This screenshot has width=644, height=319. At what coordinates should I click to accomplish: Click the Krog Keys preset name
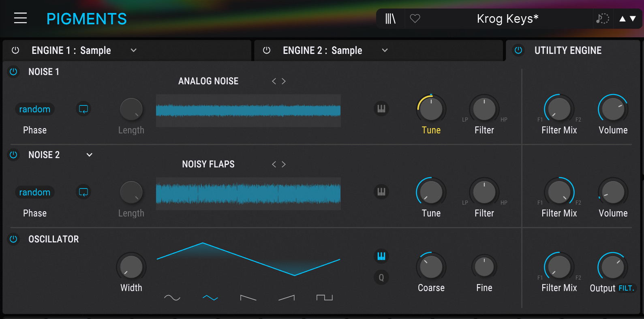(507, 19)
